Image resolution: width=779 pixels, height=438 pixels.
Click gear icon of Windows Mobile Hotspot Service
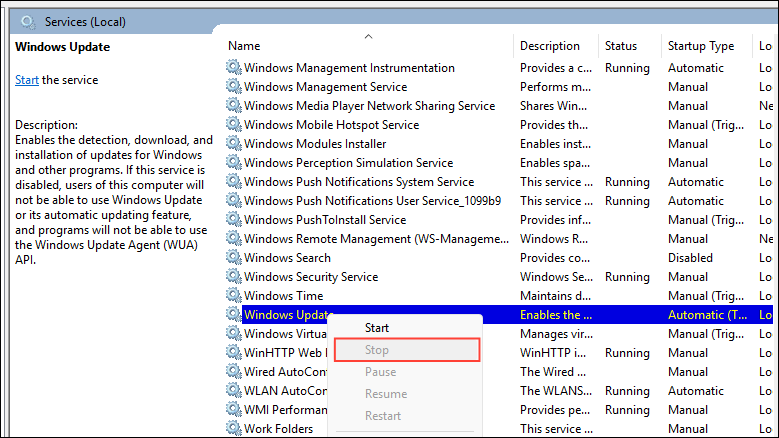click(234, 124)
